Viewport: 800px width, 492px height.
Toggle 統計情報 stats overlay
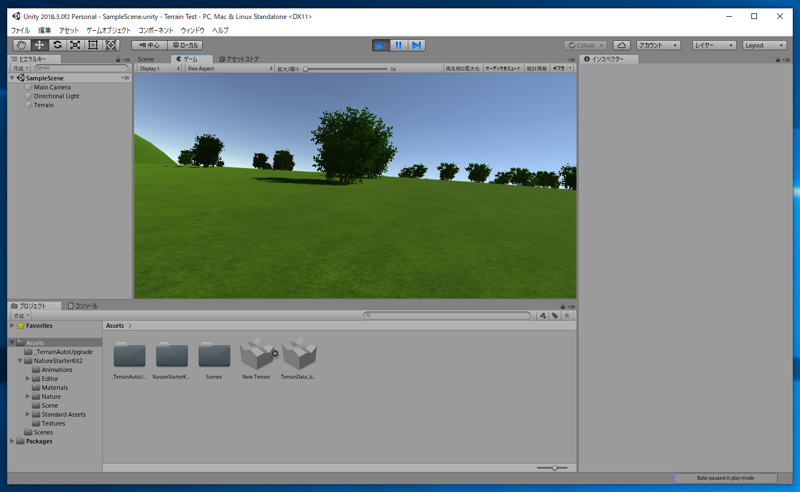click(536, 68)
